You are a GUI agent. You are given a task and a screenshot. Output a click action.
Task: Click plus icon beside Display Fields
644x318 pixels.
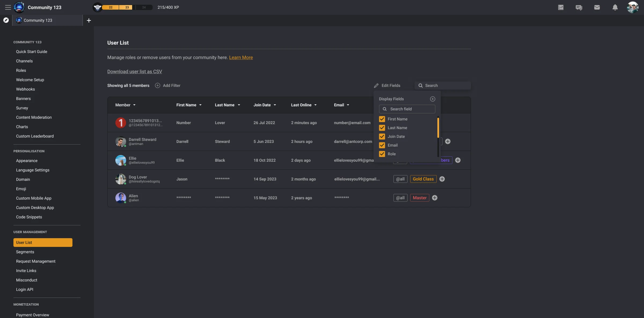(433, 99)
